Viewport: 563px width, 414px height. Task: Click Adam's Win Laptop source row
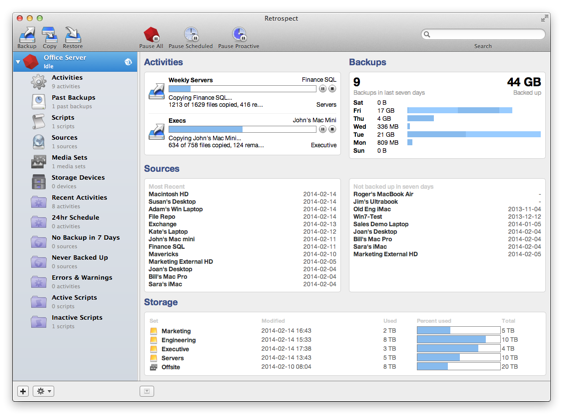pyautogui.click(x=242, y=209)
